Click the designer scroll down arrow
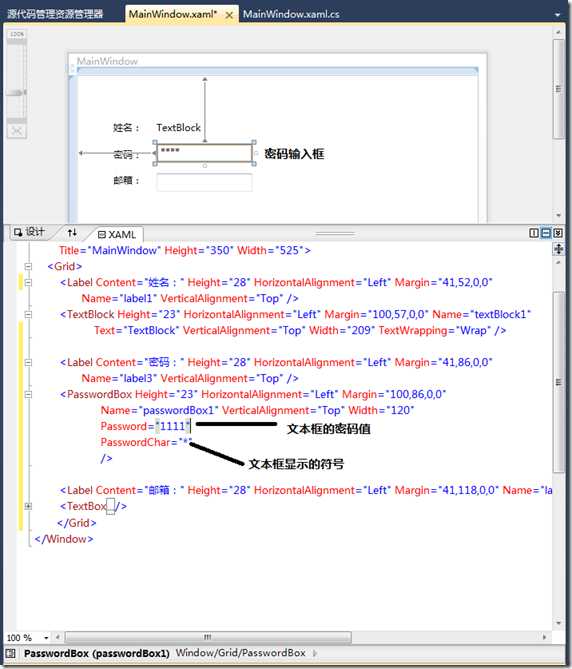572x669 pixels. coord(558,215)
